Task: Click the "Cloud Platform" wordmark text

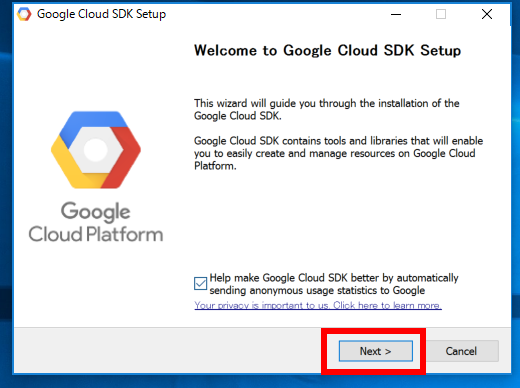Action: pyautogui.click(x=96, y=234)
